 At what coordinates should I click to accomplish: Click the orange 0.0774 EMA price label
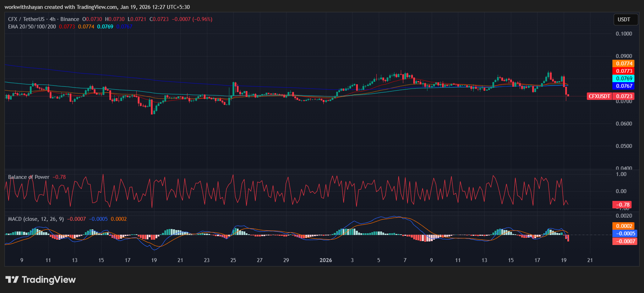click(624, 64)
